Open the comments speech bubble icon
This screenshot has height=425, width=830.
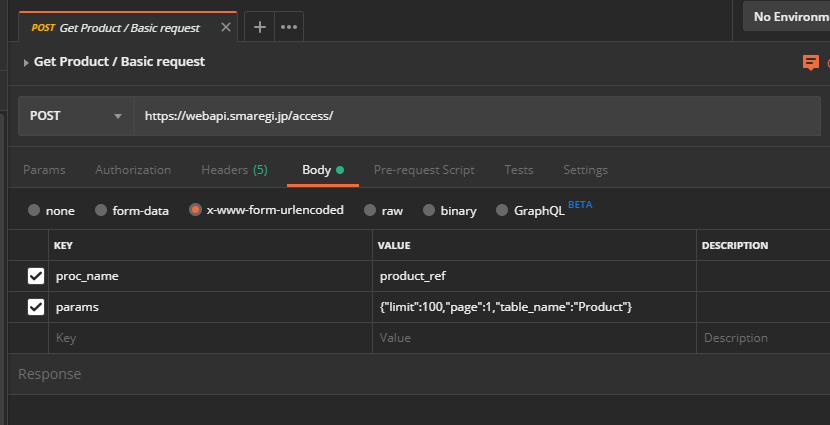point(810,62)
